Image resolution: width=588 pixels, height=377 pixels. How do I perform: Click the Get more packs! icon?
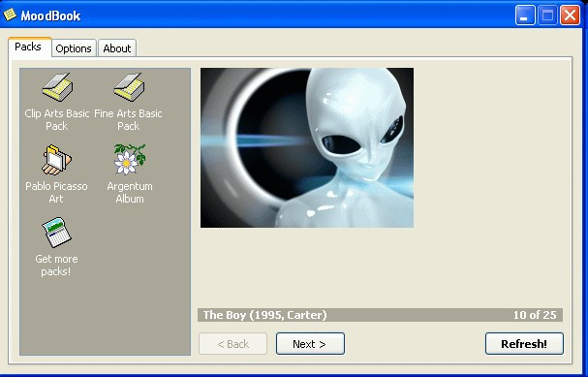(56, 233)
